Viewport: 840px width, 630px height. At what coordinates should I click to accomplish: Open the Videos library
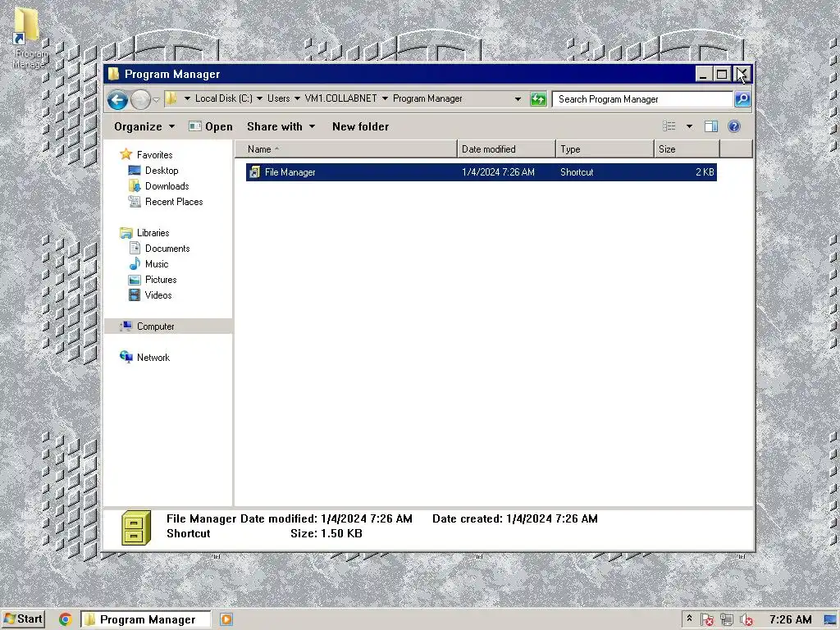click(158, 295)
